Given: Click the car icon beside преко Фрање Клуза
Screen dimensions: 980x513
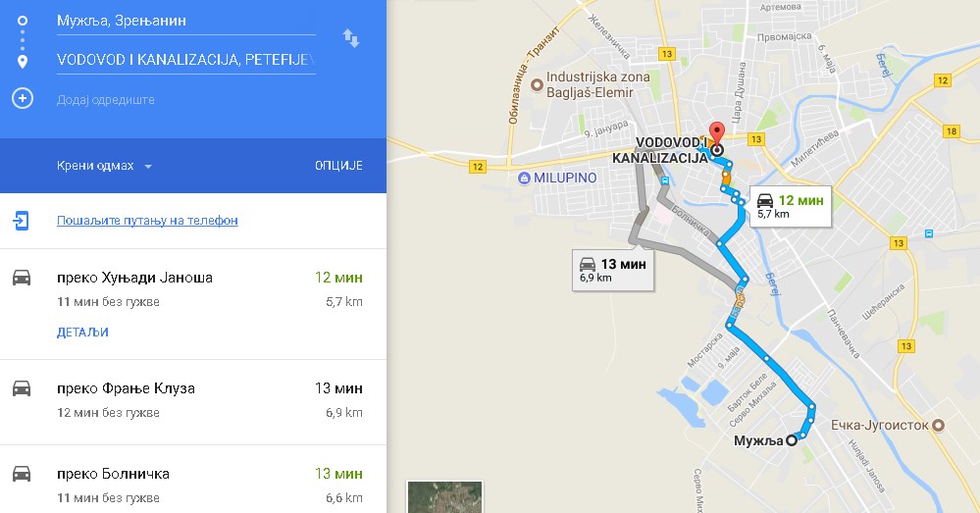Looking at the screenshot, I should pyautogui.click(x=22, y=388).
